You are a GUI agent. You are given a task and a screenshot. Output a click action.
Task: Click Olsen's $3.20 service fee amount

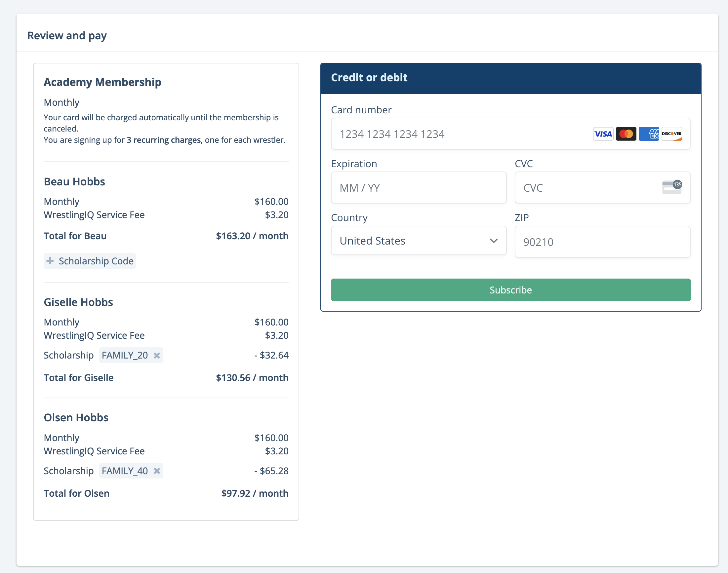277,451
